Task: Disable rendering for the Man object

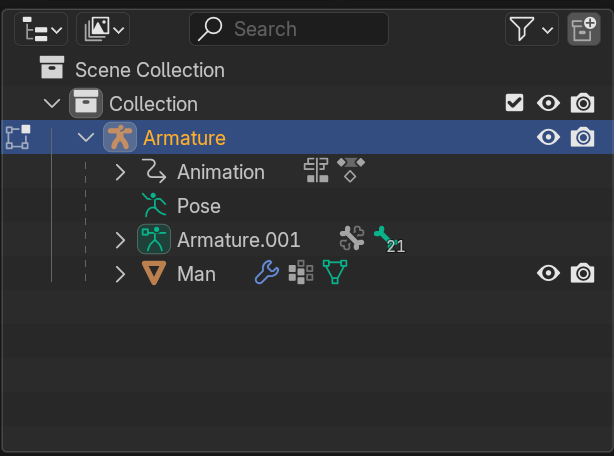Action: pos(582,273)
